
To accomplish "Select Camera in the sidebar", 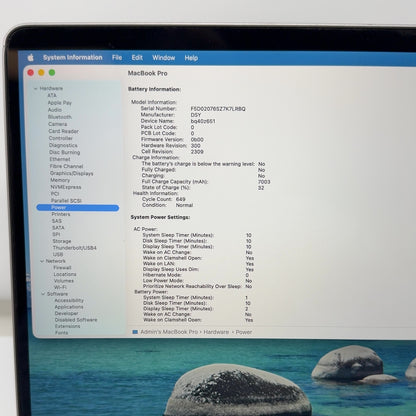I will tap(58, 124).
